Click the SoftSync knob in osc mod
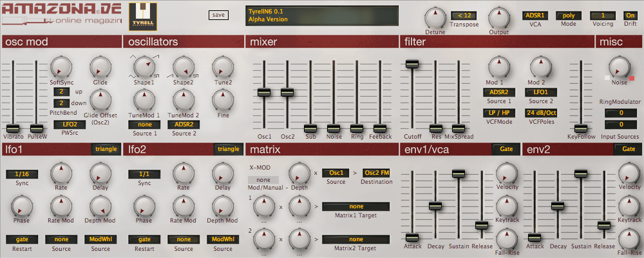 tap(61, 67)
